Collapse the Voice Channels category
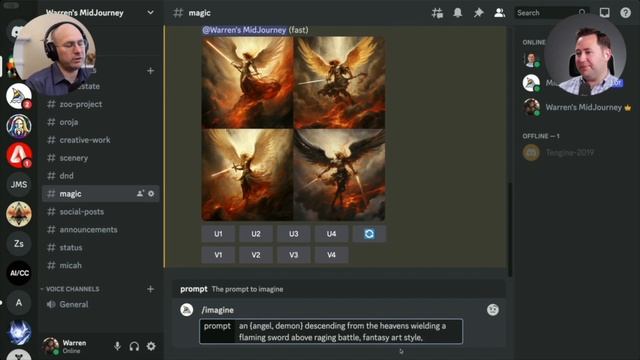The image size is (640, 360). [x=70, y=289]
